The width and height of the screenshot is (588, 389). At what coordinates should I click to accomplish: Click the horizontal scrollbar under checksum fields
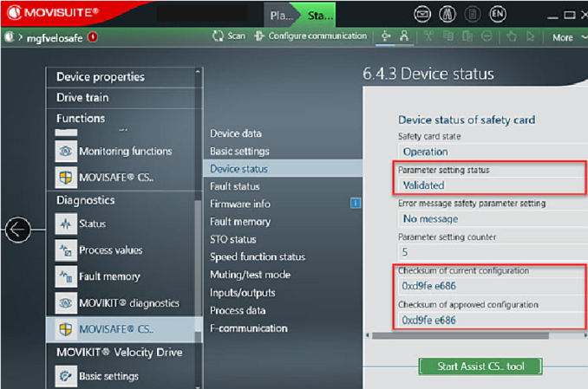(477, 335)
